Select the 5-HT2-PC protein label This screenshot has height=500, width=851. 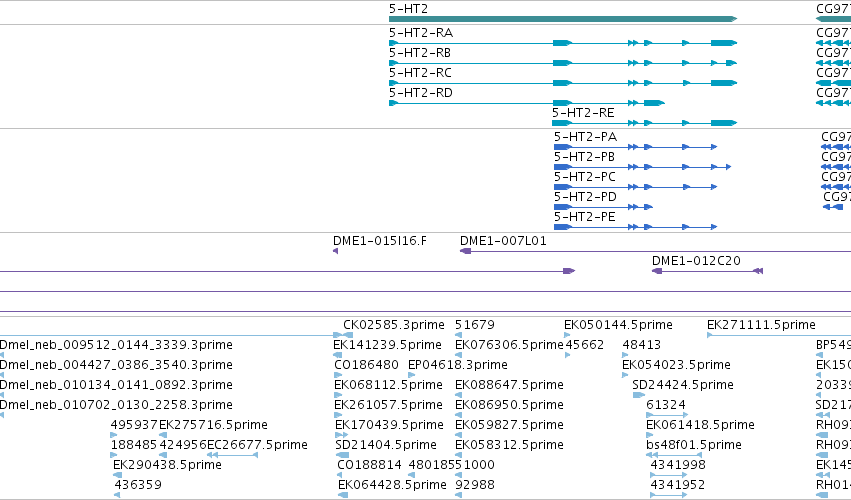coord(585,177)
